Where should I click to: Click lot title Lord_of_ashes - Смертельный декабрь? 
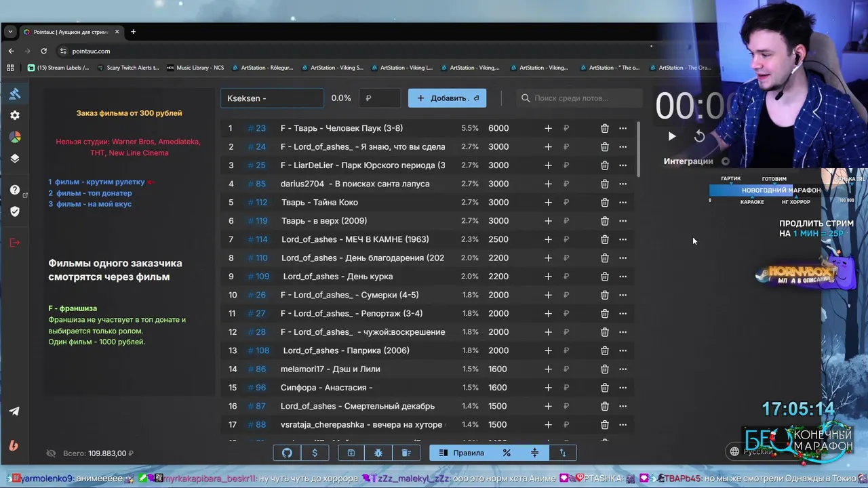[x=357, y=406]
